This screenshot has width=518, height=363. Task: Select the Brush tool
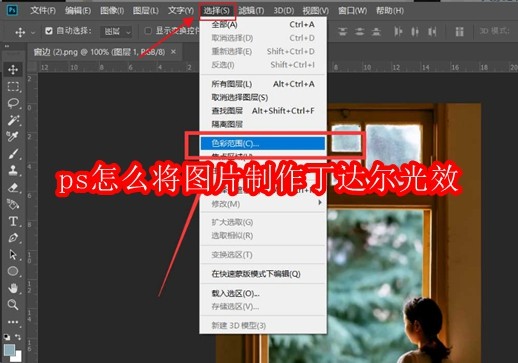13,154
